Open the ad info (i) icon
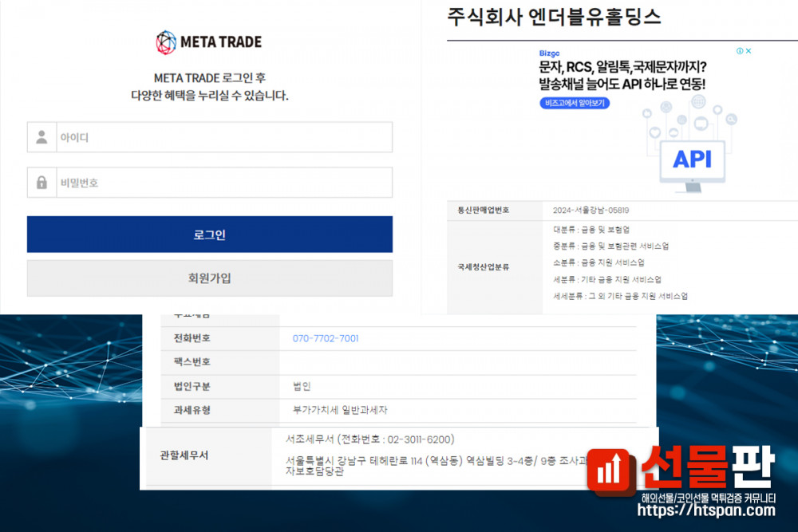 [740, 51]
